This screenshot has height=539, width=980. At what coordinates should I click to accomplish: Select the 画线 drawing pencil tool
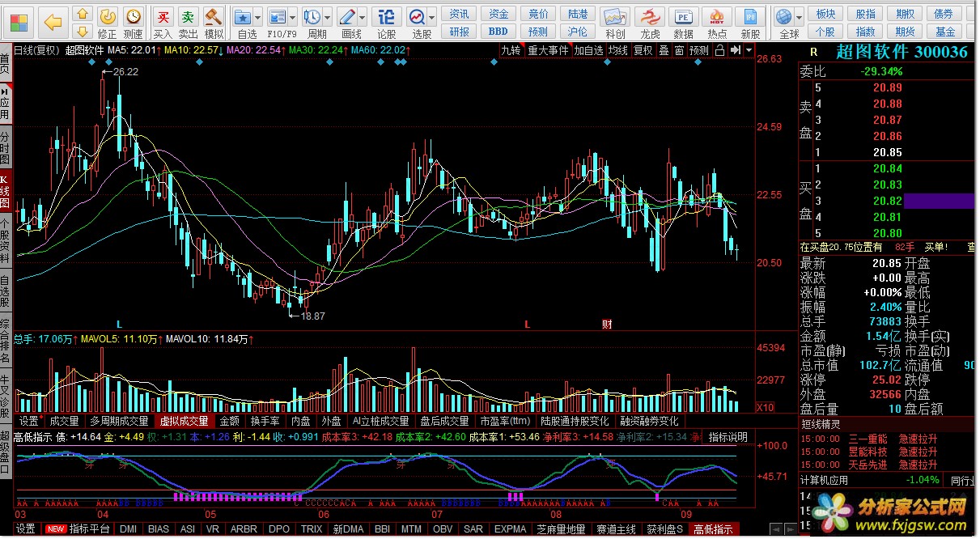(346, 17)
